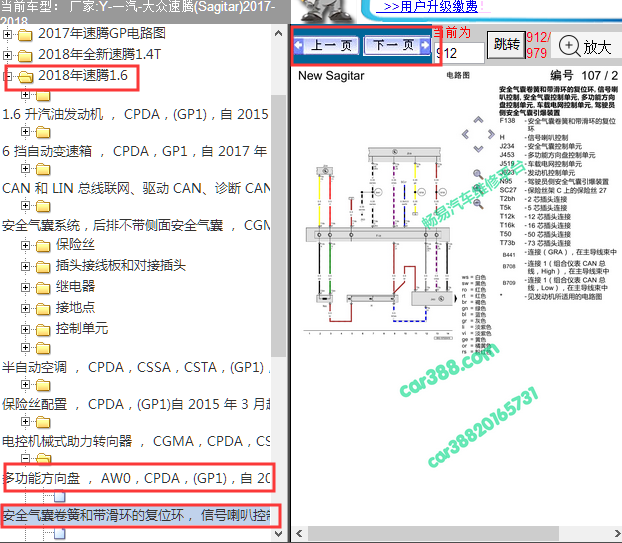This screenshot has height=543, width=622.
Task: Select the 接地点 tree item
Action: (75, 307)
